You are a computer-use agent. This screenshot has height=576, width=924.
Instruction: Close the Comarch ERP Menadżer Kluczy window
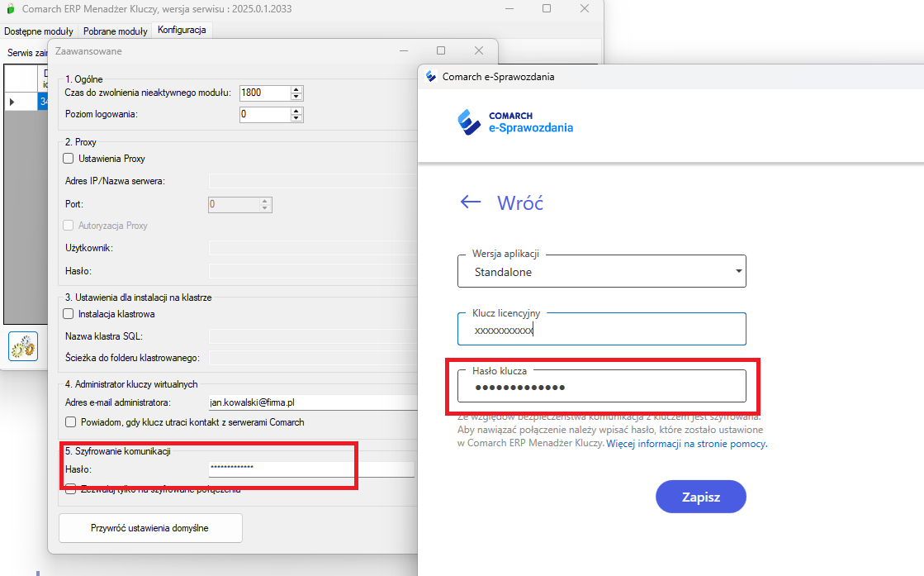(585, 8)
